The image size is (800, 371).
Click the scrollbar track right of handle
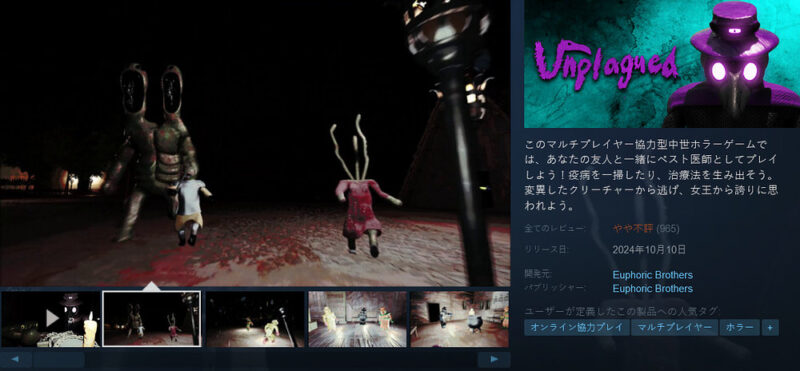281,360
